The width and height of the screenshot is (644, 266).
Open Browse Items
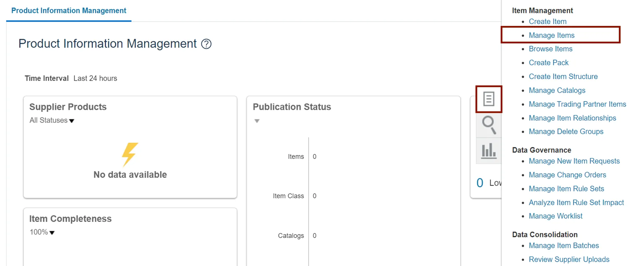(550, 49)
